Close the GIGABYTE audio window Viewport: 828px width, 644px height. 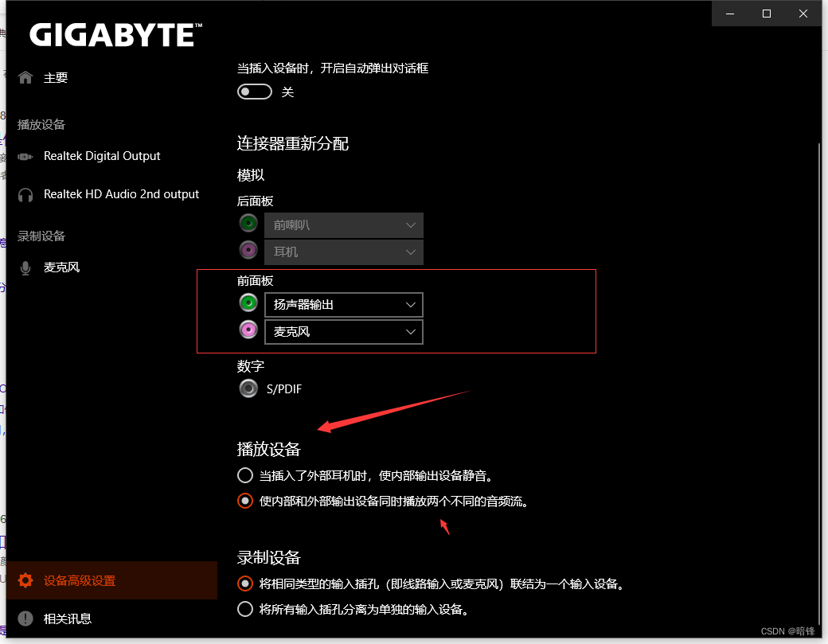803,14
